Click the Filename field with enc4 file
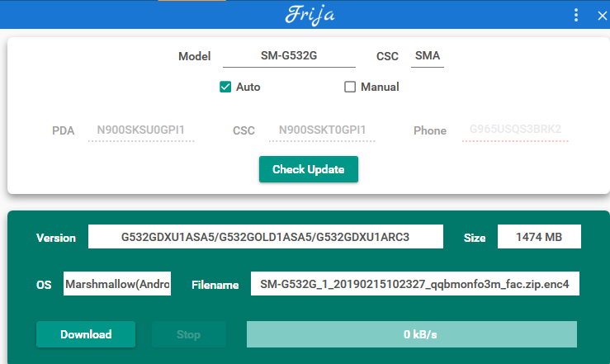The width and height of the screenshot is (610, 364). click(x=414, y=283)
